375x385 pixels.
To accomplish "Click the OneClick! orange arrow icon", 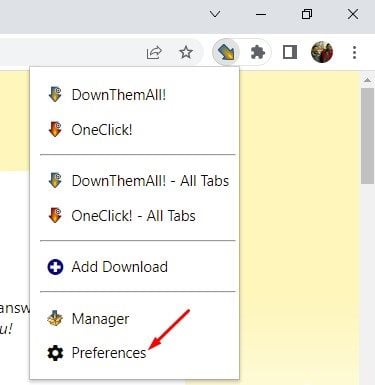I will click(x=55, y=129).
